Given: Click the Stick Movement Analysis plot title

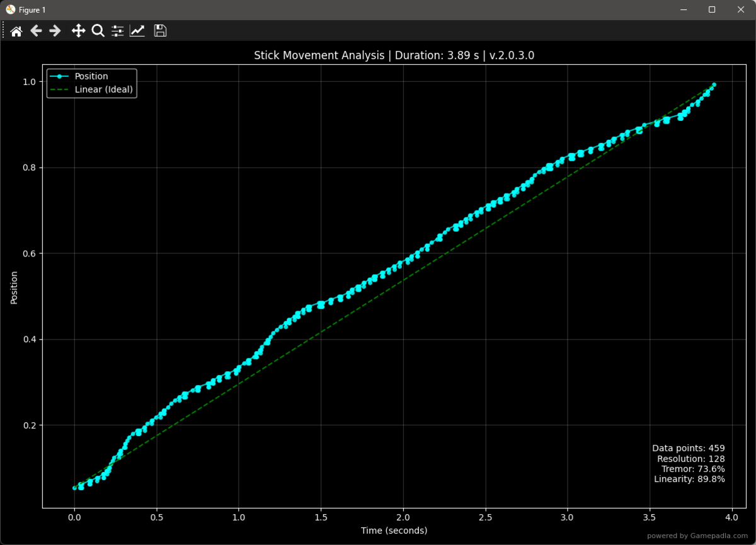Looking at the screenshot, I should [x=394, y=55].
